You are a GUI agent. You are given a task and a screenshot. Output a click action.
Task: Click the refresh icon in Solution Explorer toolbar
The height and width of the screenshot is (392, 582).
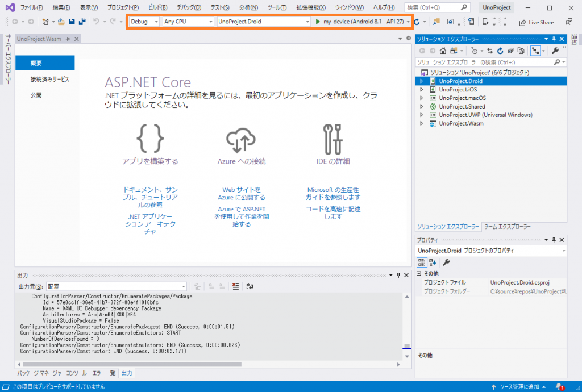(x=499, y=51)
